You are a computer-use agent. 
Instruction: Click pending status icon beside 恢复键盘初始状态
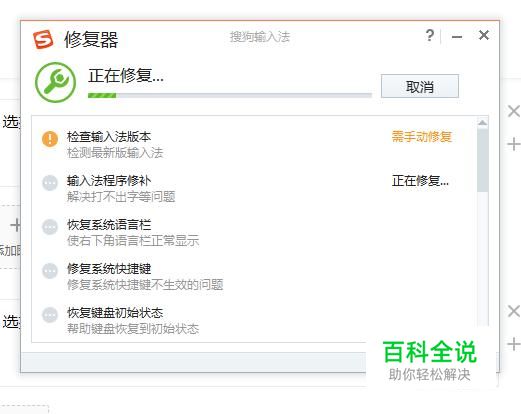50,315
